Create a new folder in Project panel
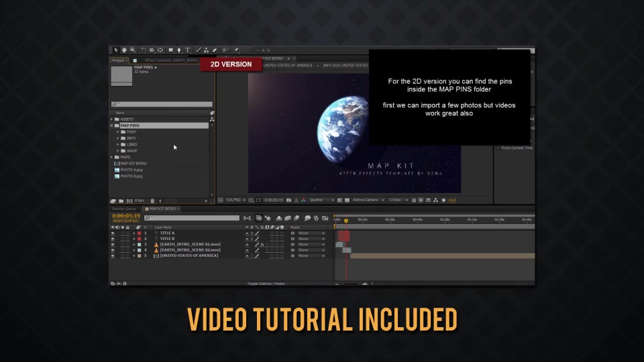 (121, 200)
